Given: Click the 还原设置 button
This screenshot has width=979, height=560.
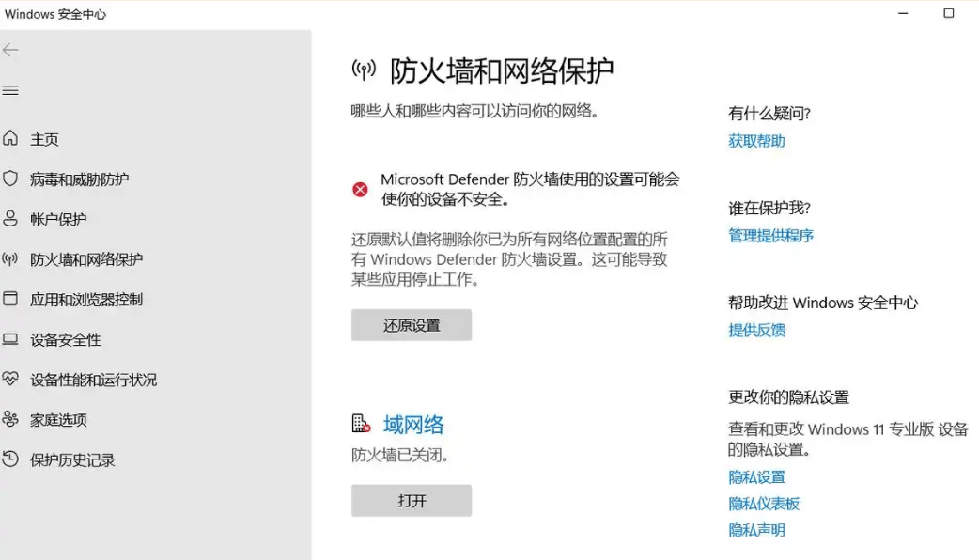Looking at the screenshot, I should click(412, 324).
